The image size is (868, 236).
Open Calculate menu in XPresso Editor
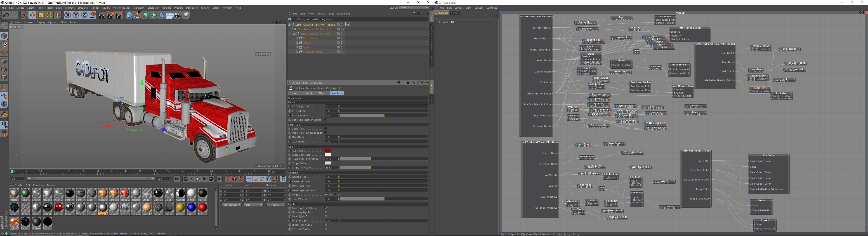click(x=492, y=8)
